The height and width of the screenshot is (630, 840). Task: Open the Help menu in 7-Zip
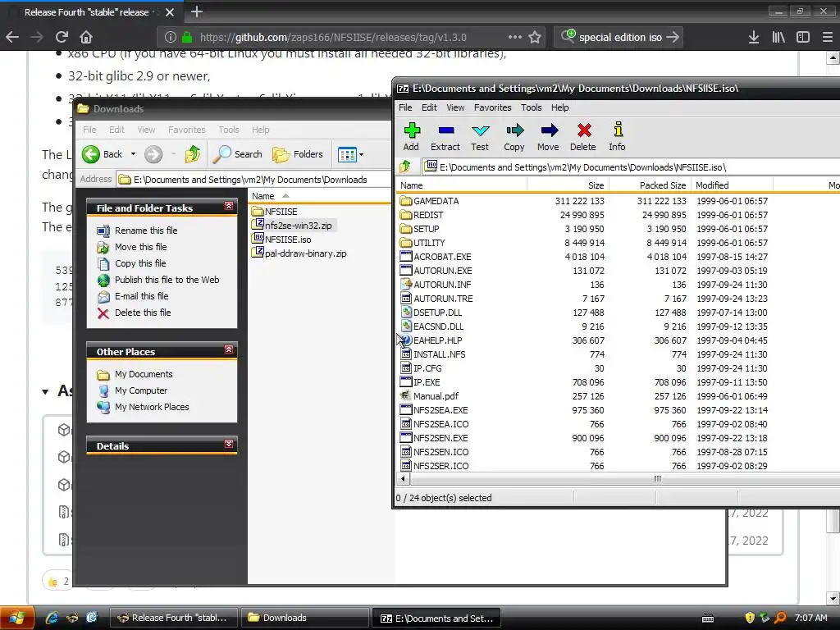click(559, 107)
